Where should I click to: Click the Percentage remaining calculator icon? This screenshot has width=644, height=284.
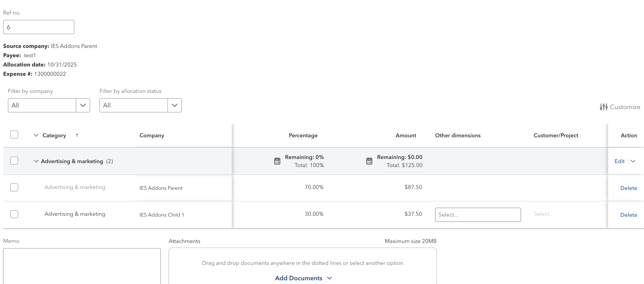277,161
